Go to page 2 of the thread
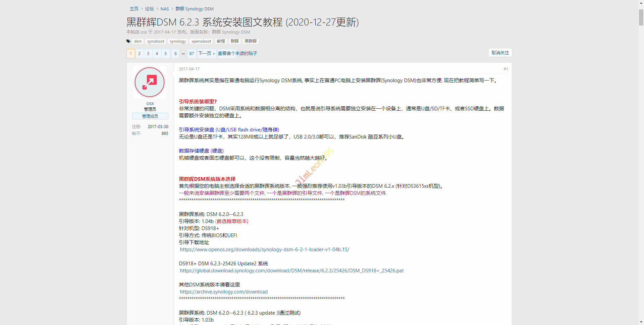 coord(140,54)
